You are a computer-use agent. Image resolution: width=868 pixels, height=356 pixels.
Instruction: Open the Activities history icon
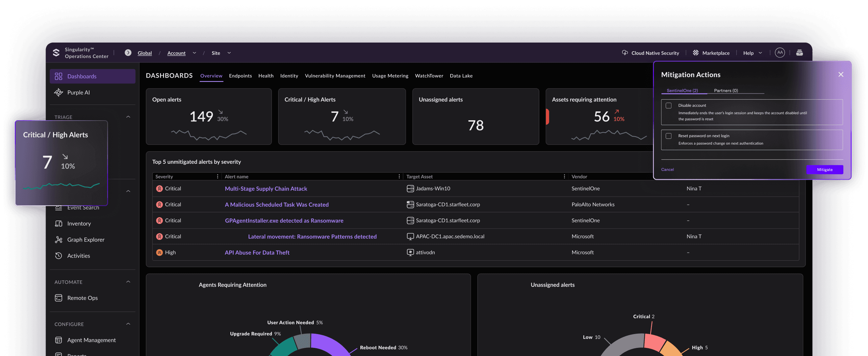(x=58, y=256)
